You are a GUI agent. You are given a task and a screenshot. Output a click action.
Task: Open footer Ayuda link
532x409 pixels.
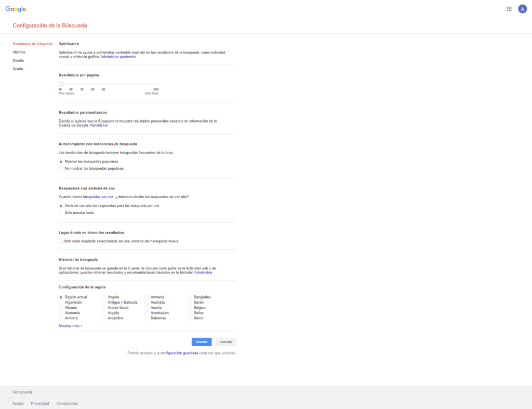coord(18,404)
